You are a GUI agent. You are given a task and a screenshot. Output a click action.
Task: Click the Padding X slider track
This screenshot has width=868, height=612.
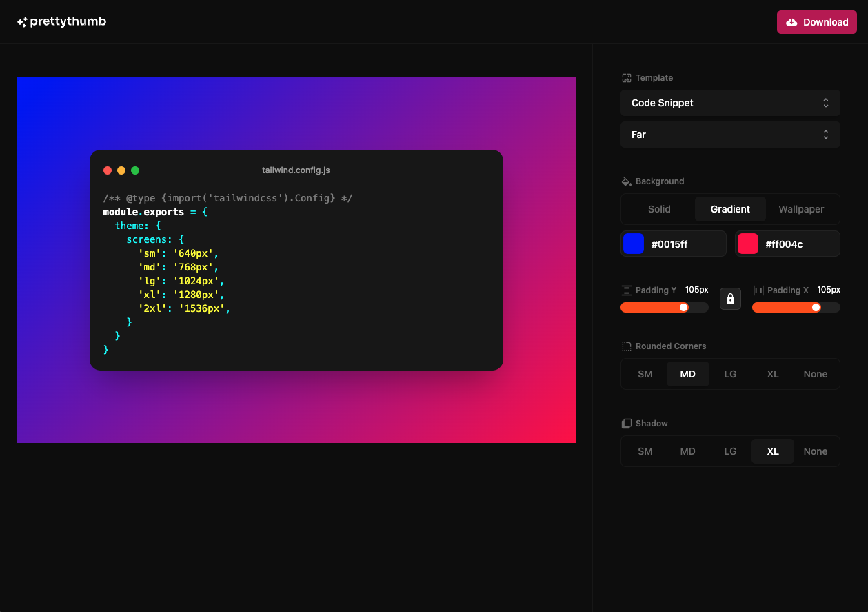(x=796, y=307)
